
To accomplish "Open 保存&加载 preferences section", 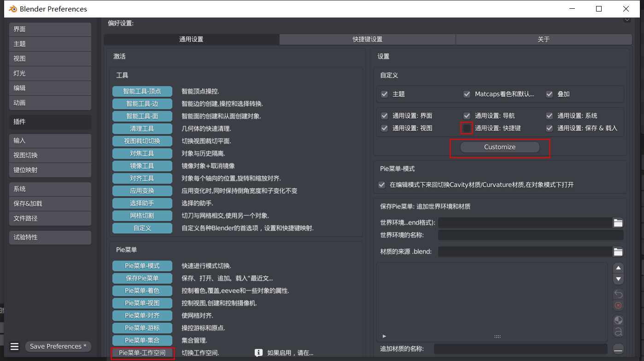I will [x=50, y=204].
